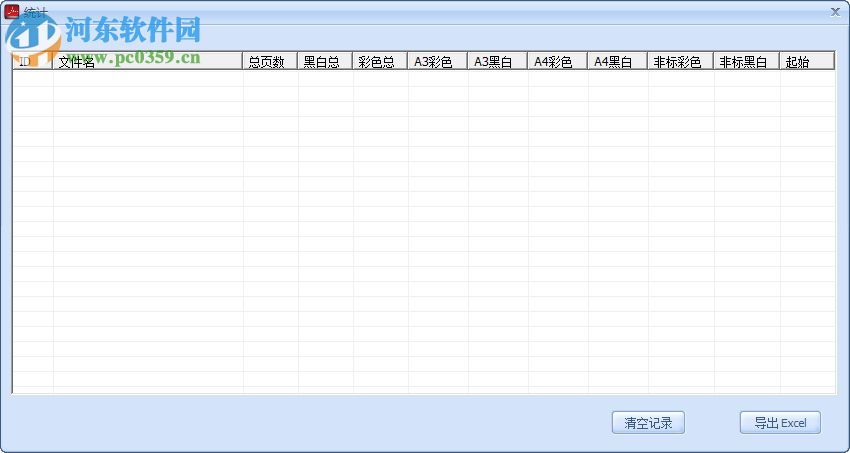The width and height of the screenshot is (850, 453).
Task: Click the 导出 Excel button
Action: point(780,423)
